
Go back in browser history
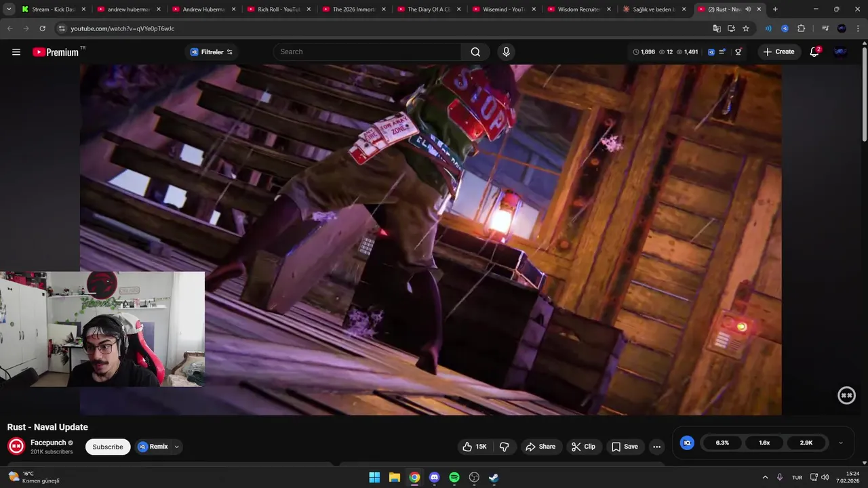(9, 28)
